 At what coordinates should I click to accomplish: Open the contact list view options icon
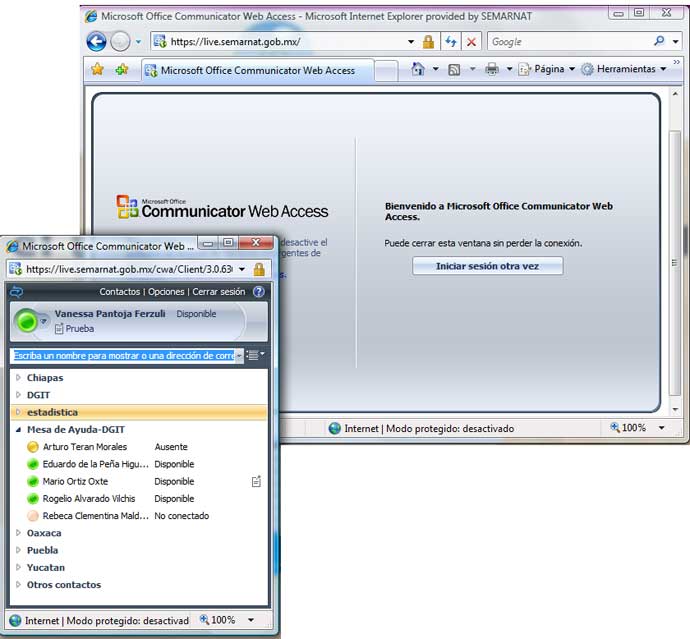click(x=255, y=355)
